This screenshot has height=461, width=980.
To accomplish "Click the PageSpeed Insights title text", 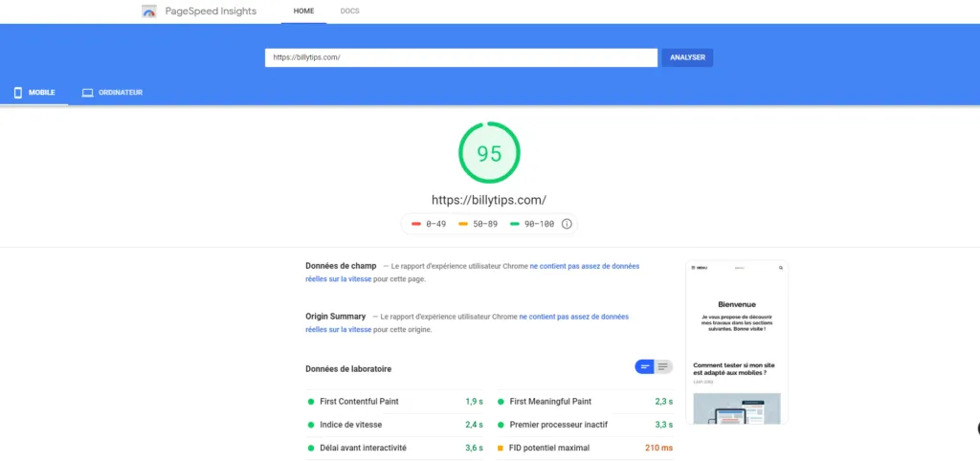I will coord(211,11).
